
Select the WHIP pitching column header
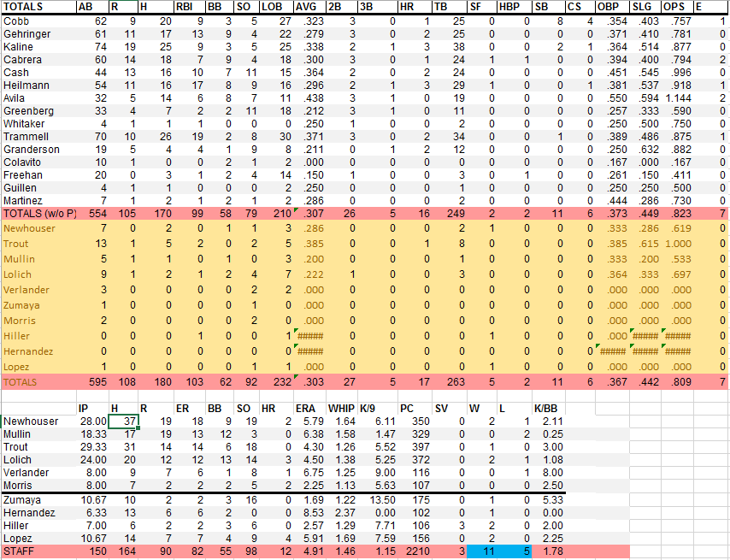(x=341, y=409)
